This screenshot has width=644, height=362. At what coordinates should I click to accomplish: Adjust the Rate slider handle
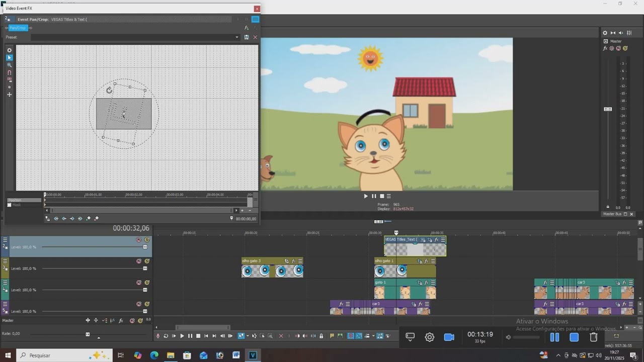(88, 334)
